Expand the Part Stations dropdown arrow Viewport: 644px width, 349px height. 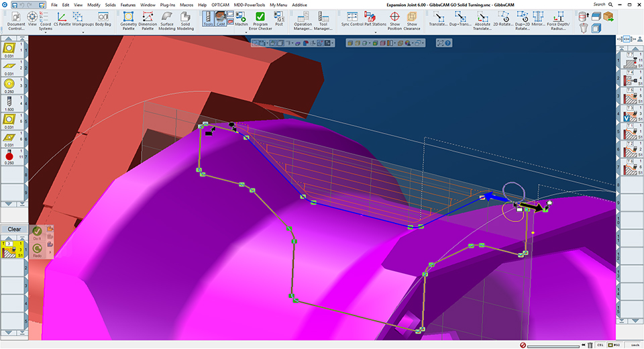click(x=377, y=32)
